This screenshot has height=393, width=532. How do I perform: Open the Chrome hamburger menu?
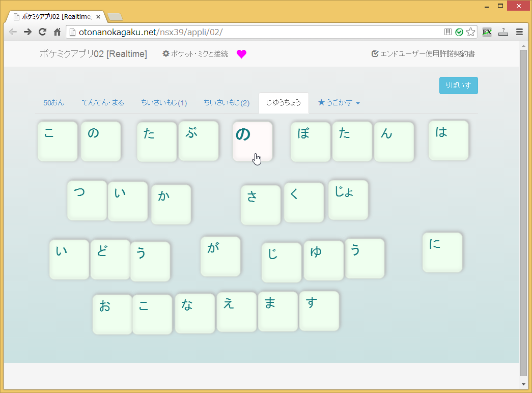tap(519, 32)
